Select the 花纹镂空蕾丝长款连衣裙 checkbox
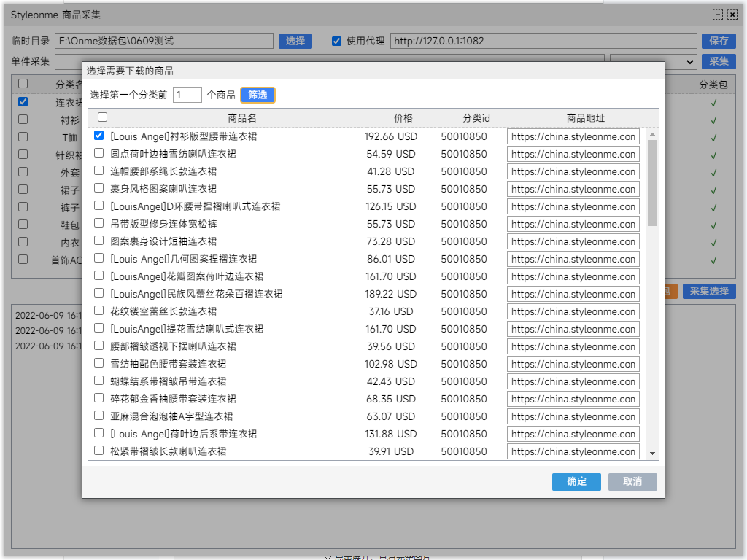 99,311
